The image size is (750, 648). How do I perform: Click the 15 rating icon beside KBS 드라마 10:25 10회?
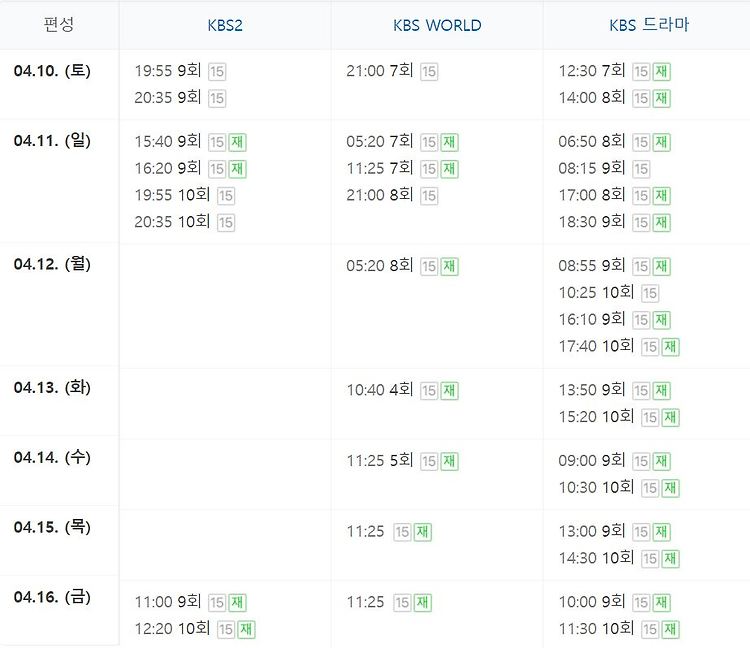coord(650,293)
